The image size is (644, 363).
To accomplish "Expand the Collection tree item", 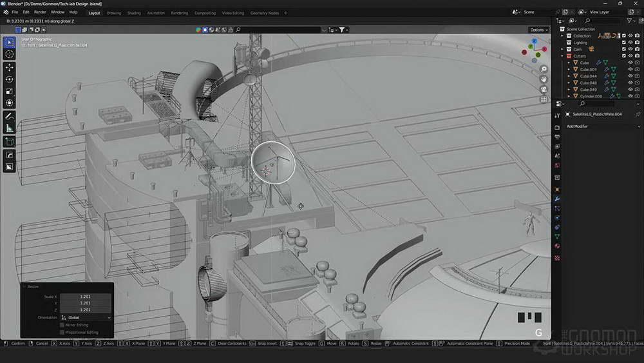I will 562,35.
